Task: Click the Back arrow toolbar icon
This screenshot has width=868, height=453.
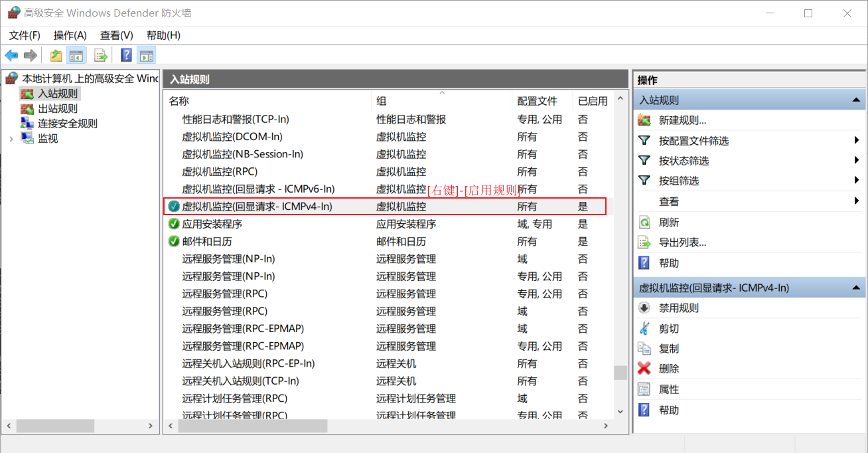Action: point(11,55)
